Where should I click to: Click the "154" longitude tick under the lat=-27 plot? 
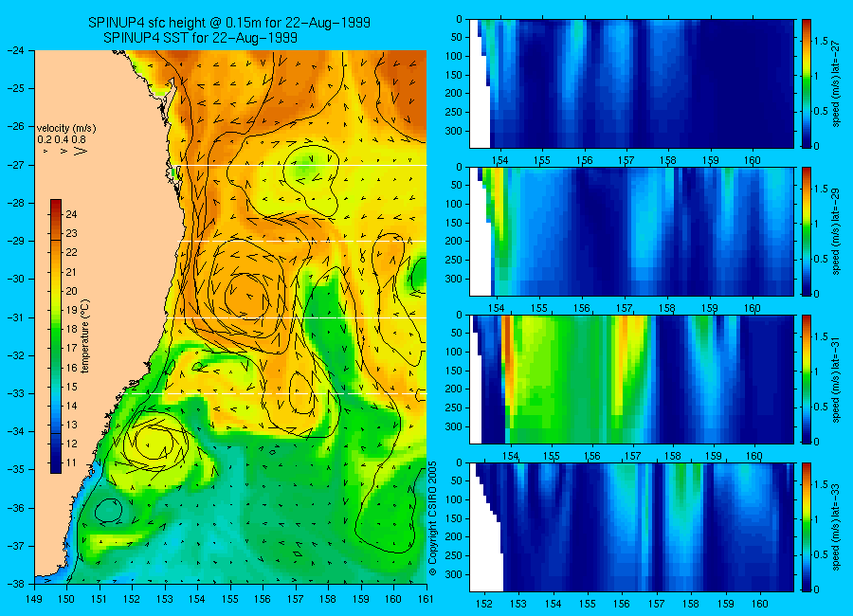click(x=499, y=160)
